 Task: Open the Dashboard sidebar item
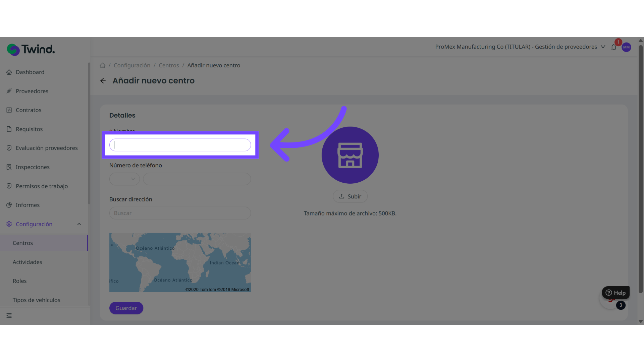tap(30, 72)
